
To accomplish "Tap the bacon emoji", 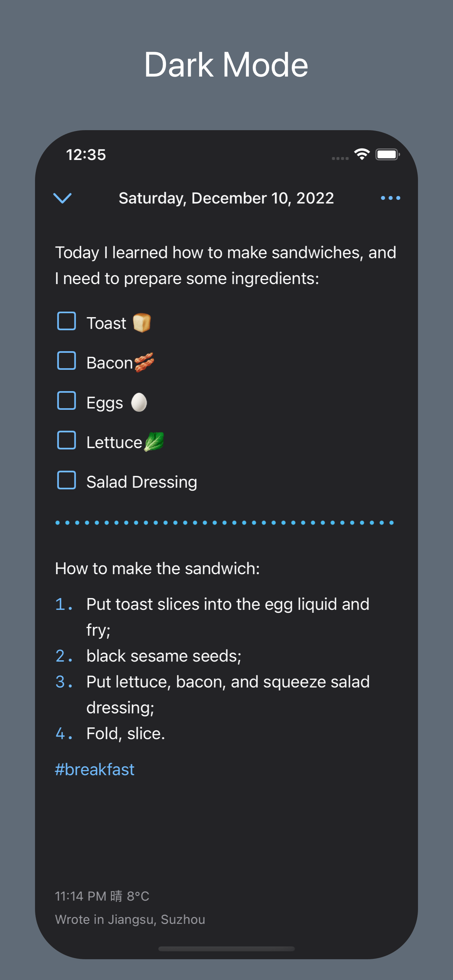I will pyautogui.click(x=144, y=362).
